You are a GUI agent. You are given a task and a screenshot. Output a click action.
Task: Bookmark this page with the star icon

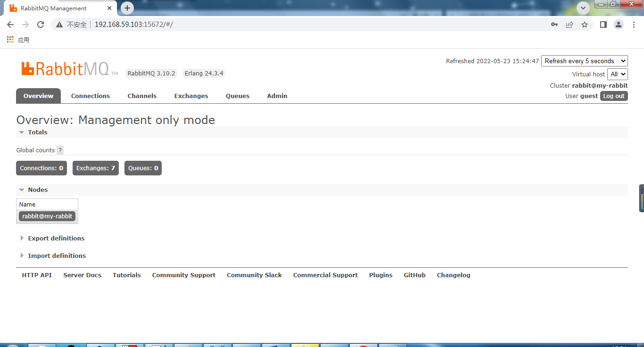point(585,25)
